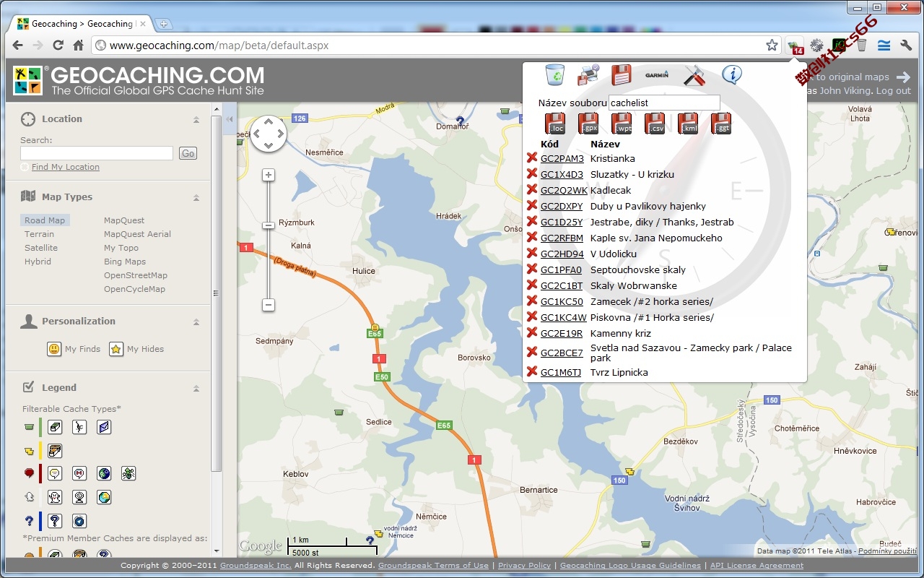Remove Kadlecak with its red X

pyautogui.click(x=532, y=189)
